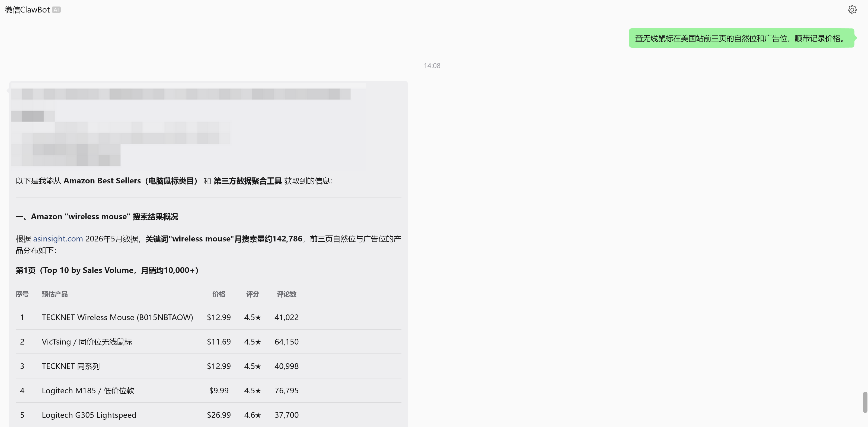Click the 64,150 review count
Screen dimensions: 868x427
tap(286, 342)
